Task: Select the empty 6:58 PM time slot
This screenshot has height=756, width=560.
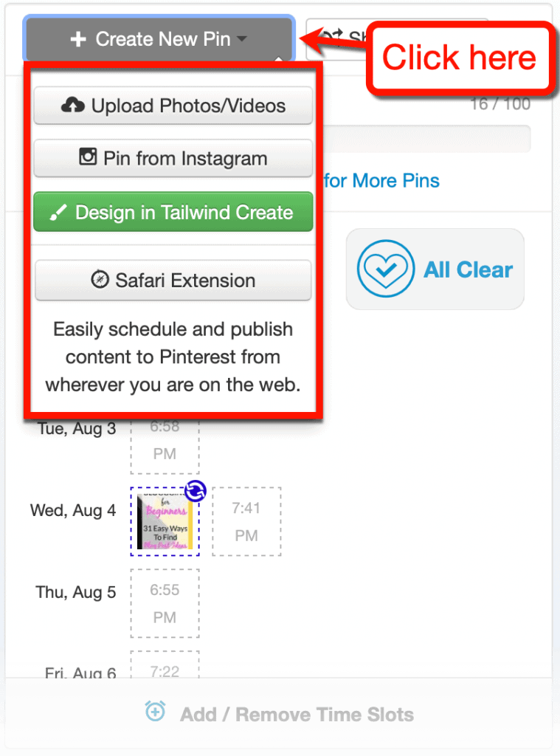Action: (164, 441)
